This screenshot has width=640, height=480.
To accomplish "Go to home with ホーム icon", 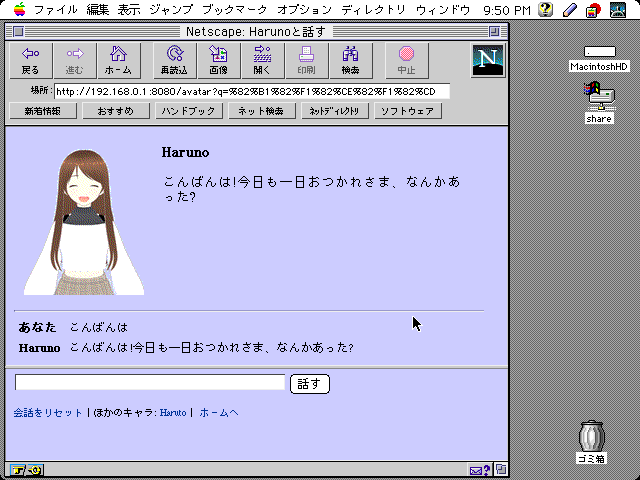I will click(x=118, y=60).
